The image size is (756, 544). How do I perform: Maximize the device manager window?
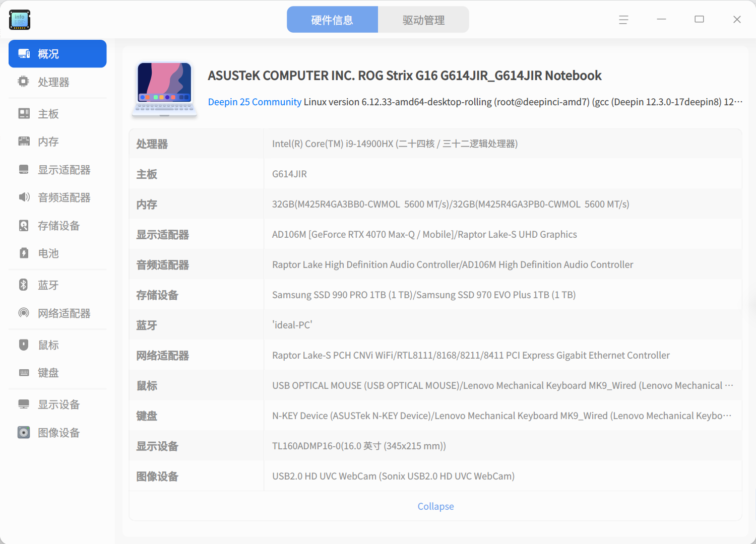point(699,20)
